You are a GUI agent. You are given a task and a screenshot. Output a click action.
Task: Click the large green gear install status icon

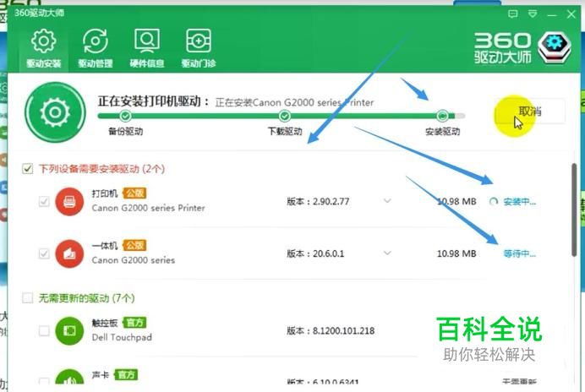[x=55, y=112]
